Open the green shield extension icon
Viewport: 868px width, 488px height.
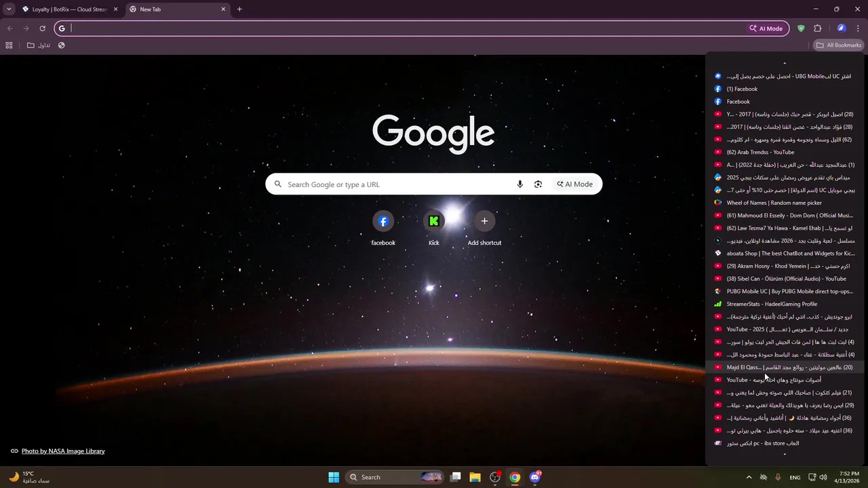[x=801, y=28]
